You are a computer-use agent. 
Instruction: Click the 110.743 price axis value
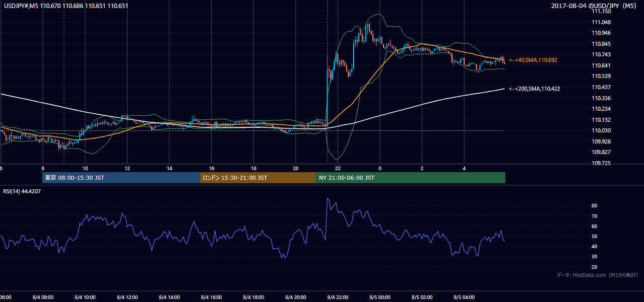pos(601,55)
